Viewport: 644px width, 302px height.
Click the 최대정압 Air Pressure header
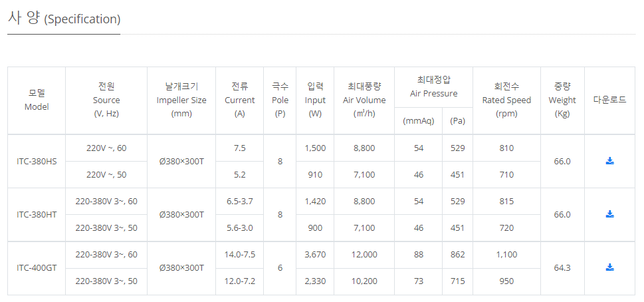pos(433,86)
